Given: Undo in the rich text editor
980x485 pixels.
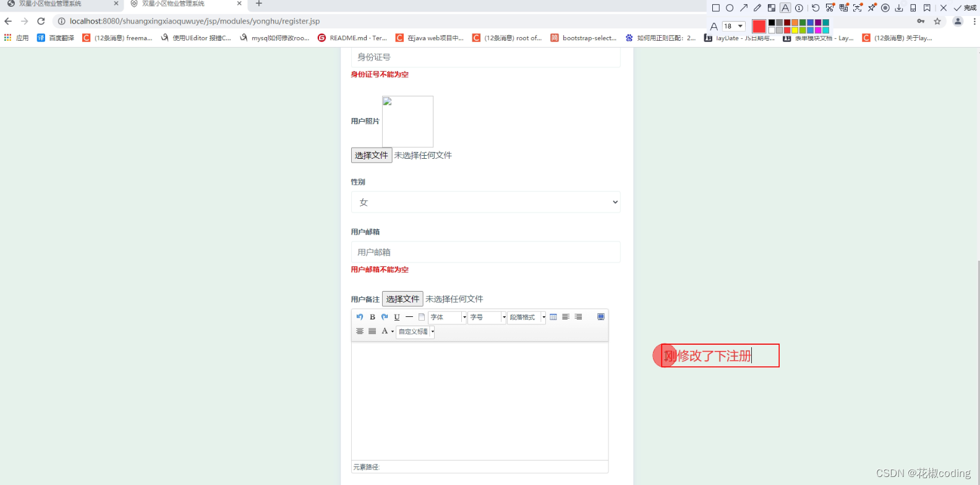Looking at the screenshot, I should point(360,317).
